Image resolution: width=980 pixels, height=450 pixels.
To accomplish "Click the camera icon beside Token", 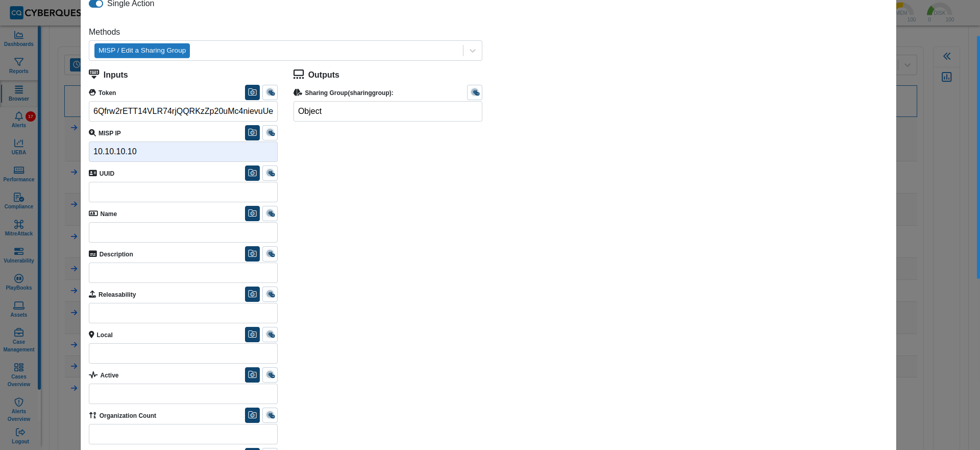I will point(252,92).
